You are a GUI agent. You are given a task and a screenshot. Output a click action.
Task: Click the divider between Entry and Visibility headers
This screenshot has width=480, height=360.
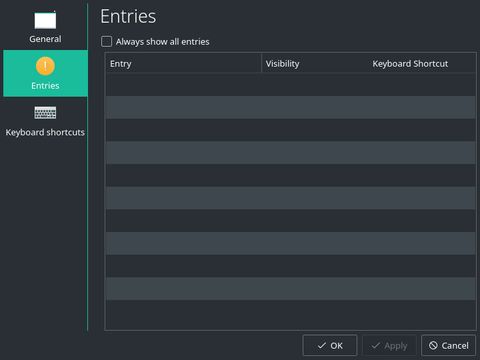[x=262, y=63]
